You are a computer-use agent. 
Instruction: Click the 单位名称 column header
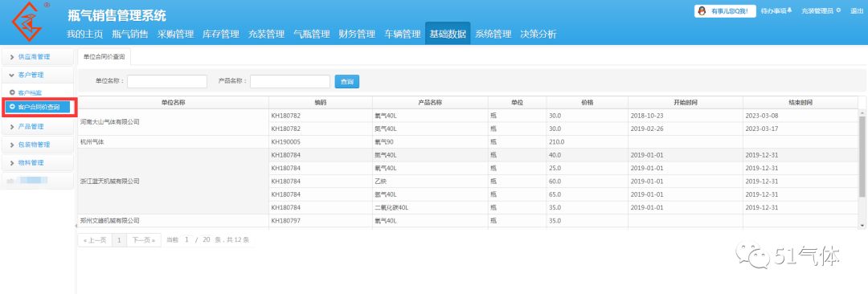[173, 103]
